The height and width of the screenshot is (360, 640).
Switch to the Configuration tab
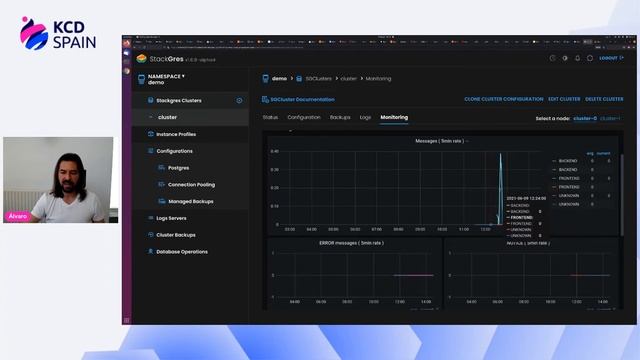304,117
